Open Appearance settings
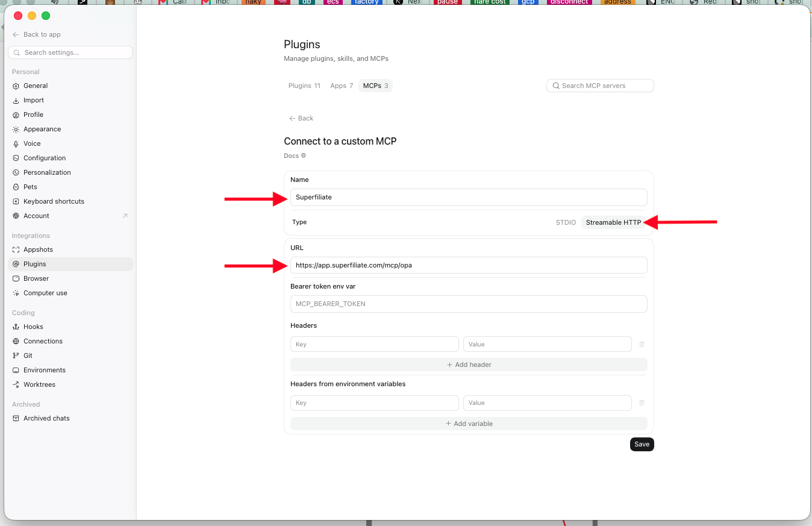The width and height of the screenshot is (812, 526). [x=70, y=129]
